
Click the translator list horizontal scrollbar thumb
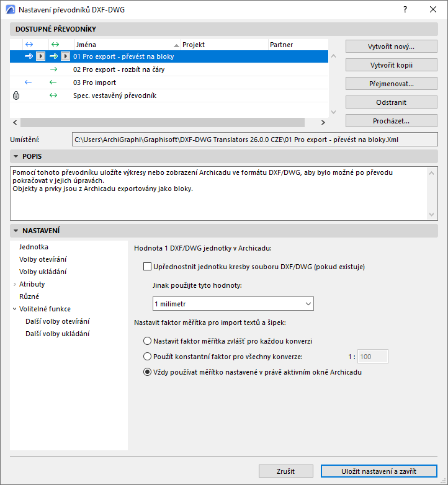pos(163,122)
